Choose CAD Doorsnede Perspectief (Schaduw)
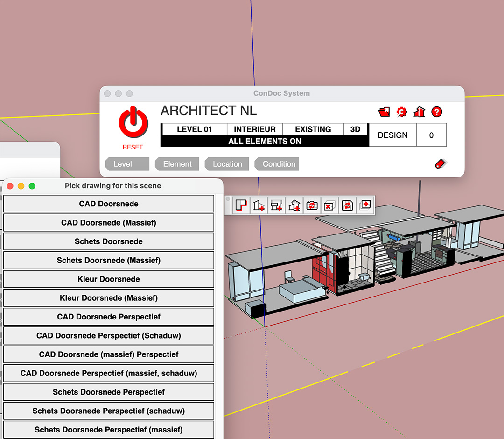Screen dimensions: 504x439 click(109, 335)
